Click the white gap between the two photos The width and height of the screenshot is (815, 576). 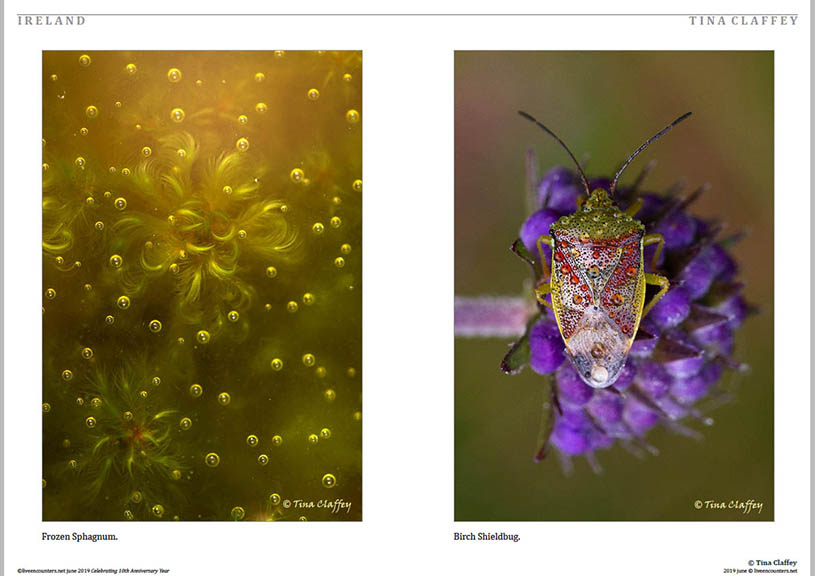pos(408,285)
